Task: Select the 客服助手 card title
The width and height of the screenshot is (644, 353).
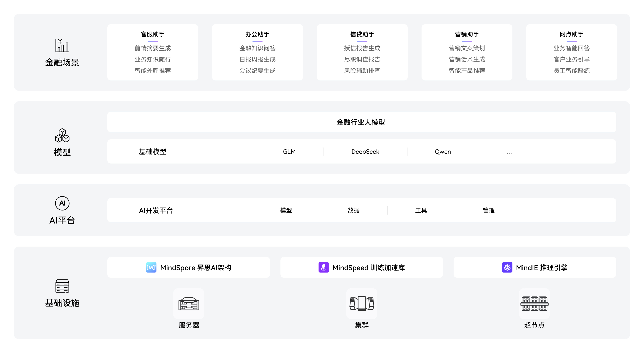Action: [x=153, y=34]
